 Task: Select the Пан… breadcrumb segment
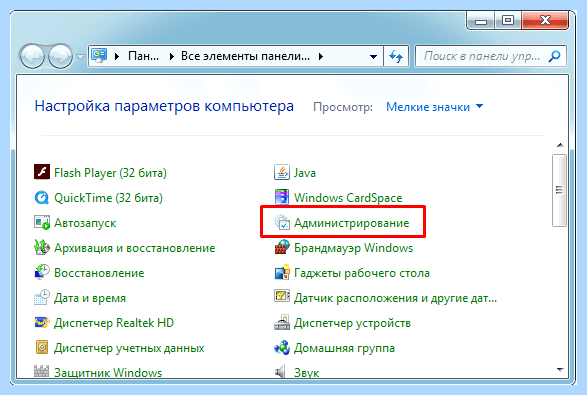(x=143, y=56)
